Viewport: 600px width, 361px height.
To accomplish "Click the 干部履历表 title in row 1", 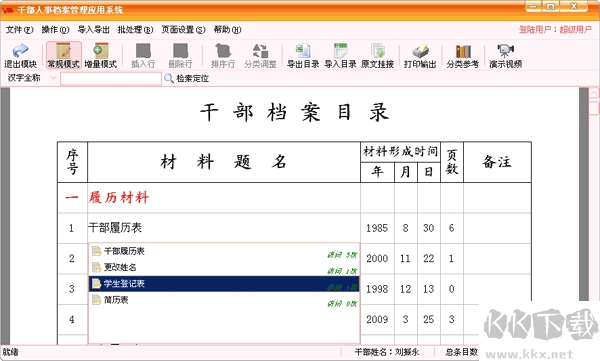I will click(115, 228).
